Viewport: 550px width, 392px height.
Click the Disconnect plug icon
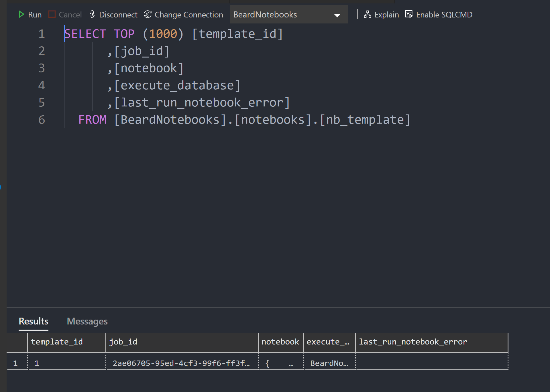[92, 14]
